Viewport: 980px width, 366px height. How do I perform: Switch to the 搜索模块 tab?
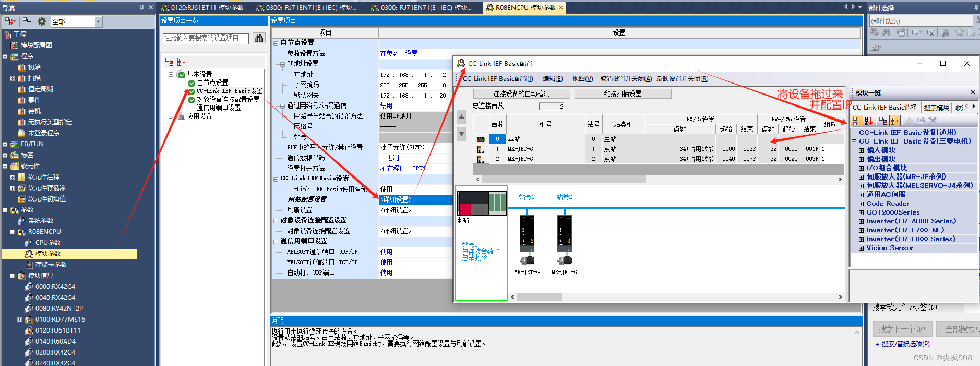pyautogui.click(x=937, y=108)
